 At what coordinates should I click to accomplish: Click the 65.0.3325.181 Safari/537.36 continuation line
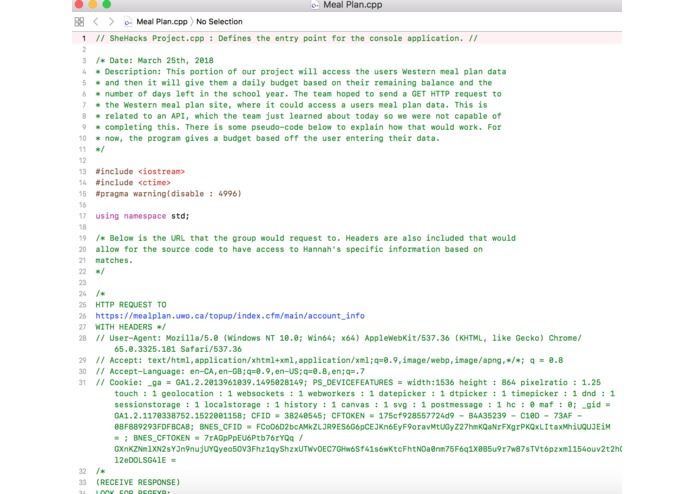click(178, 349)
